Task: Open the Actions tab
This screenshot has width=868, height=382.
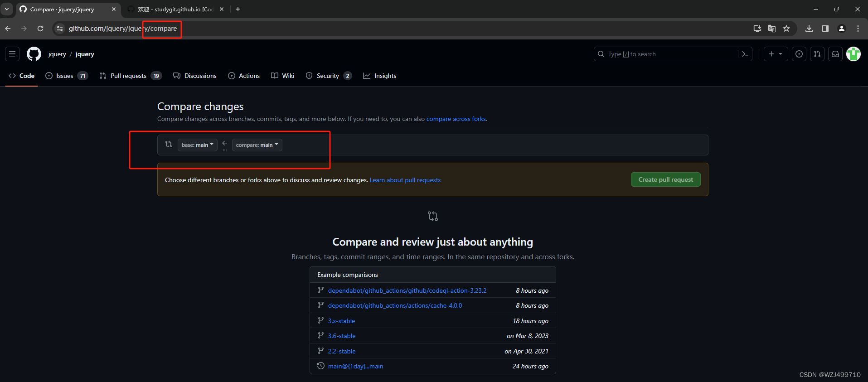Action: (x=244, y=76)
